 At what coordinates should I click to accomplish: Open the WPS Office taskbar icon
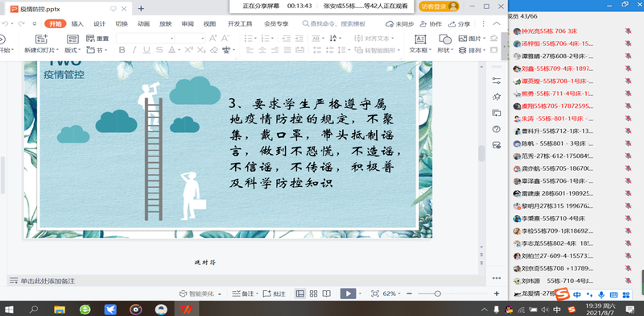(x=188, y=309)
